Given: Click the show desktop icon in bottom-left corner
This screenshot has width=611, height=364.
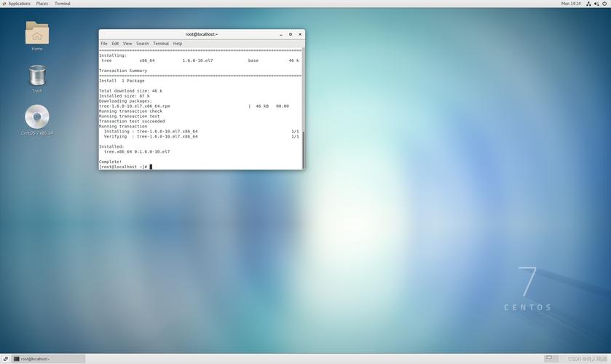Looking at the screenshot, I should (5, 359).
